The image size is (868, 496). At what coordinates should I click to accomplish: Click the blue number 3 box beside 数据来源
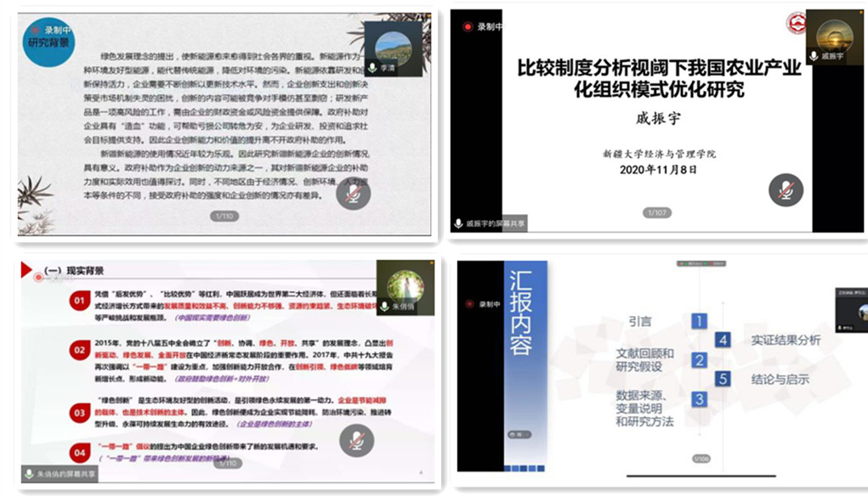699,398
